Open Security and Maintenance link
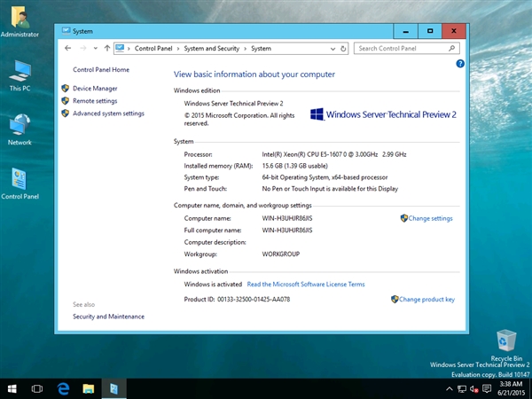The width and height of the screenshot is (532, 399). [108, 317]
